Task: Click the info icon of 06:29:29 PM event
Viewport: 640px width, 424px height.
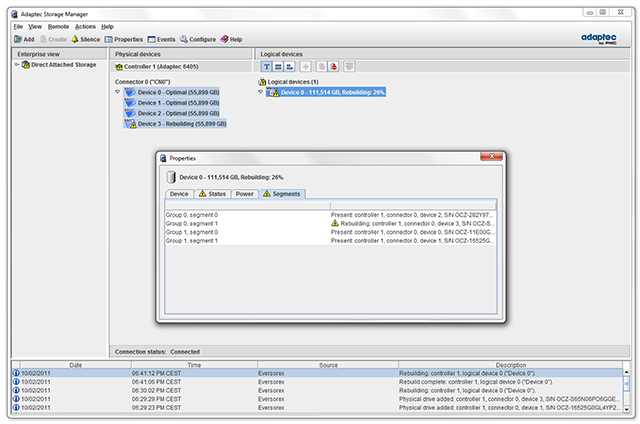Action: pos(16,399)
